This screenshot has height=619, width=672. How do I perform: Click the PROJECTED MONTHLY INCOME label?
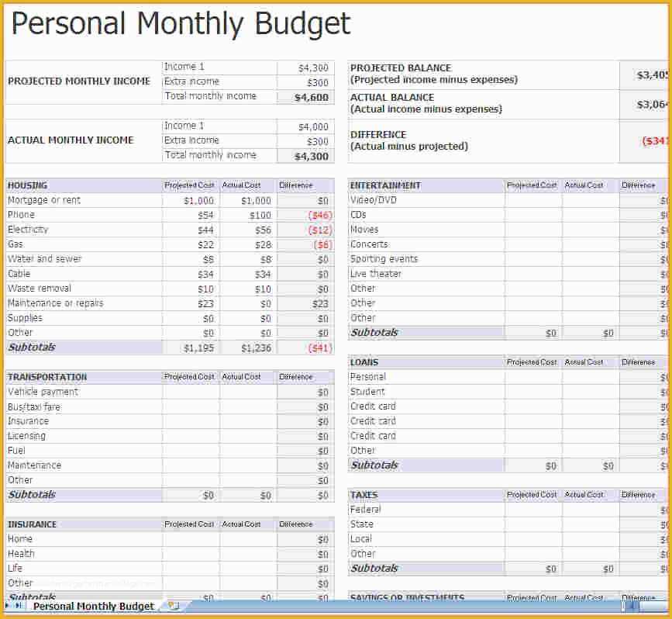[79, 81]
